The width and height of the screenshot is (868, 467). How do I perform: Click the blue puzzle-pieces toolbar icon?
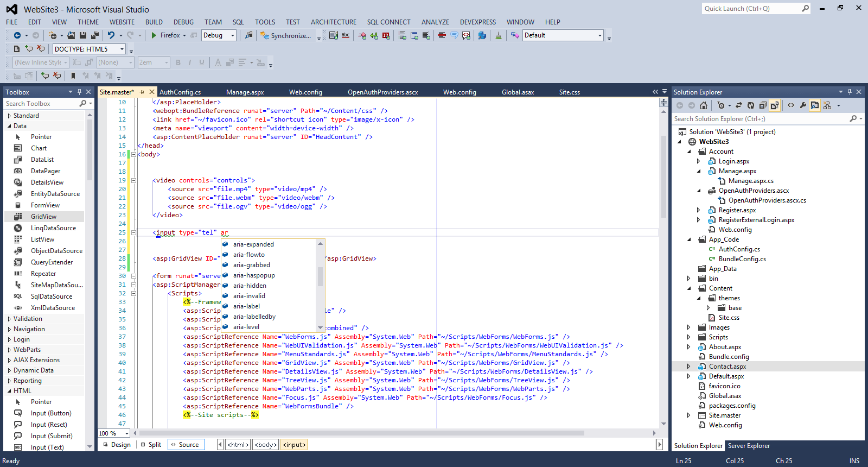pyautogui.click(x=482, y=35)
